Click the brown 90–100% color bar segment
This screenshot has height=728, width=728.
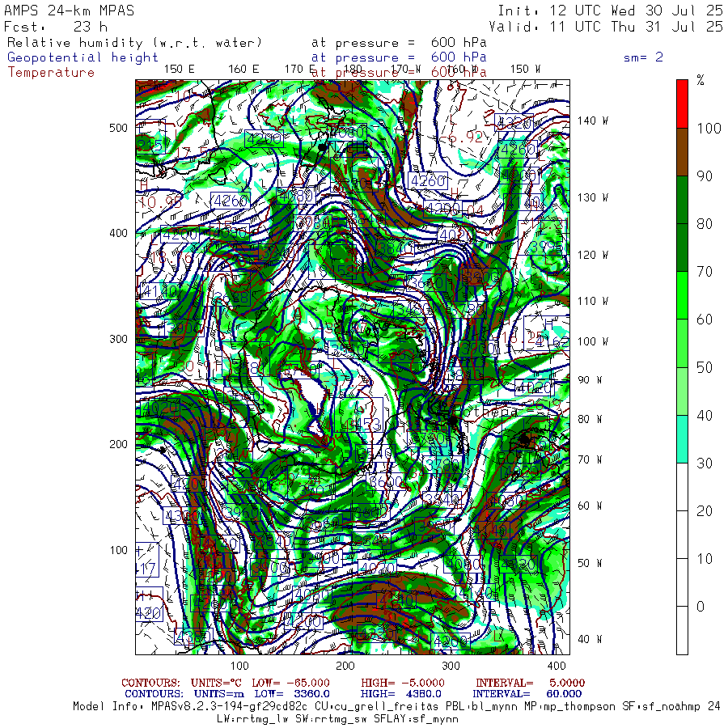[682, 152]
